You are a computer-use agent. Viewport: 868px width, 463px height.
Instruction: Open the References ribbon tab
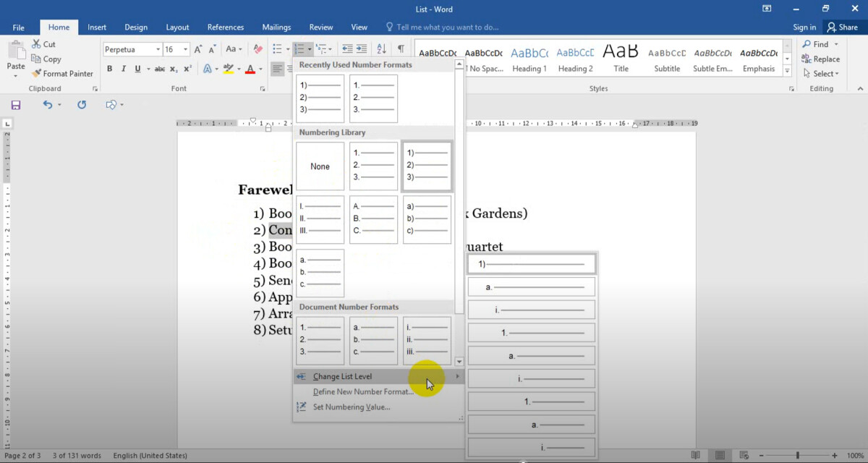pos(225,27)
